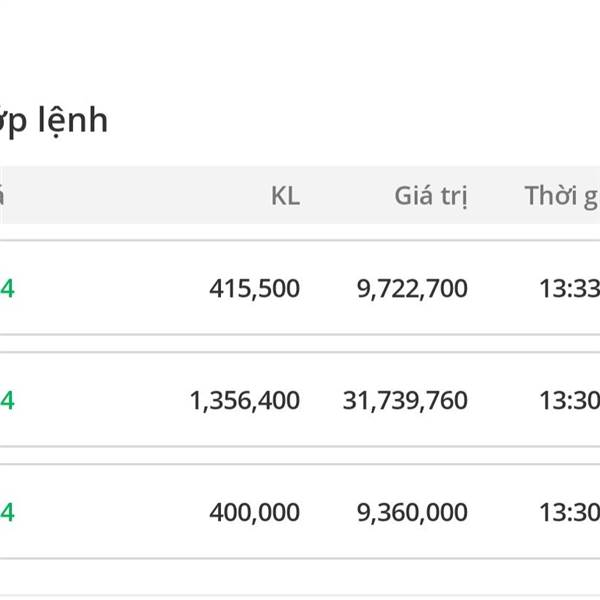Select the 9,360,000 value cell
600x600 pixels.
coord(412,512)
